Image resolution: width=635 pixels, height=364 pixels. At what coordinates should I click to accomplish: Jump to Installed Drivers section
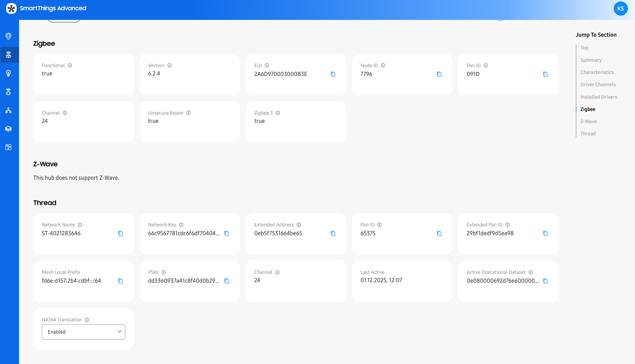[x=599, y=97]
